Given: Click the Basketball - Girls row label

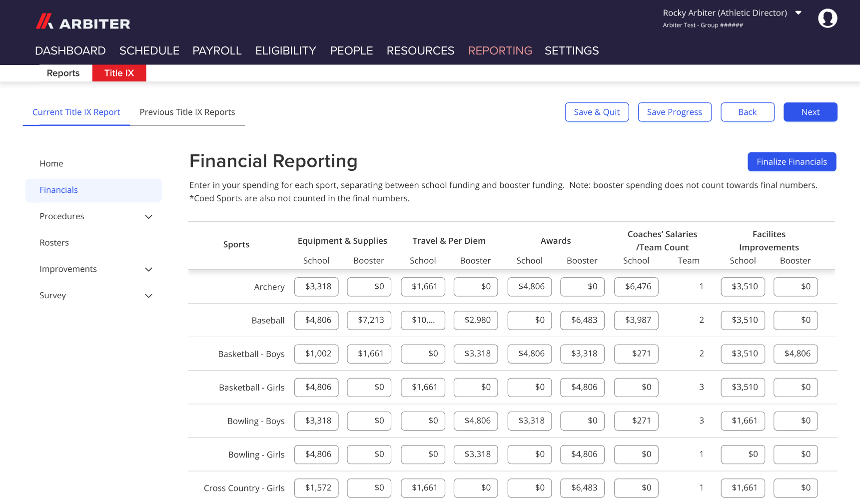Looking at the screenshot, I should 252,388.
